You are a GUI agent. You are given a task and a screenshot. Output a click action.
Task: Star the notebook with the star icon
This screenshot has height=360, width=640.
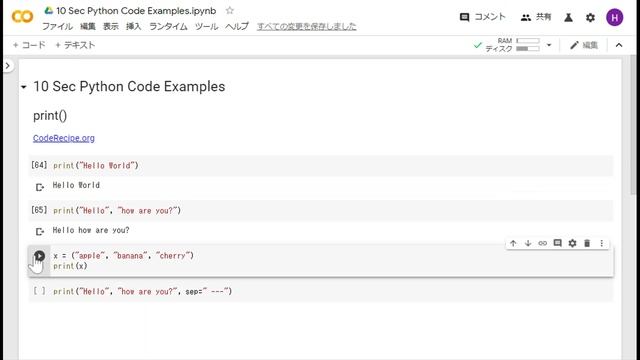click(230, 11)
